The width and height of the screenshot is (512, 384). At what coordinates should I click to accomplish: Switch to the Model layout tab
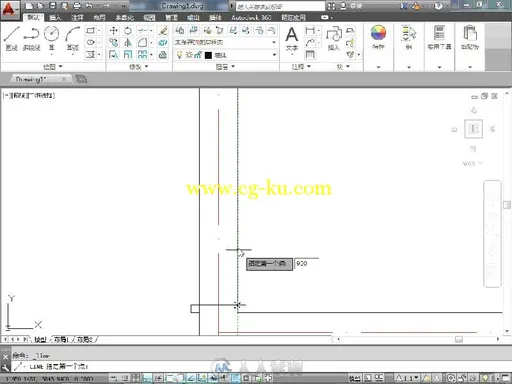40,339
